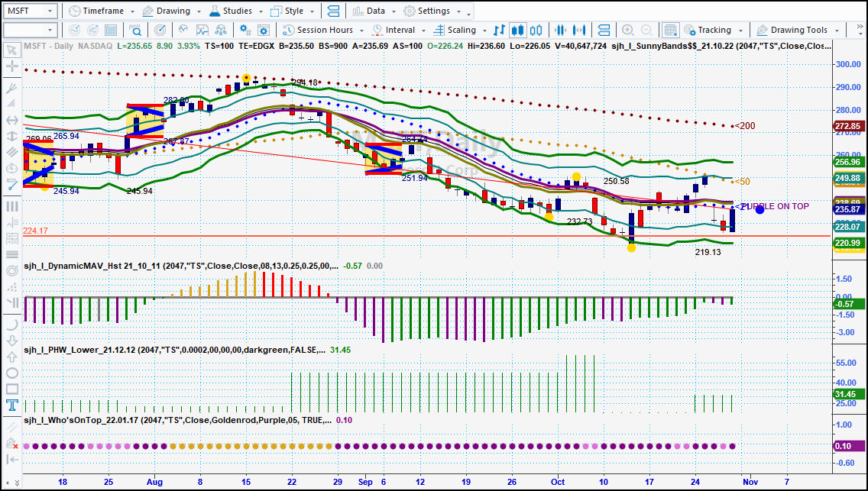Screen dimensions: 868x491
Task: Select the horizontal double-arrow tool
Action: pos(11,120)
